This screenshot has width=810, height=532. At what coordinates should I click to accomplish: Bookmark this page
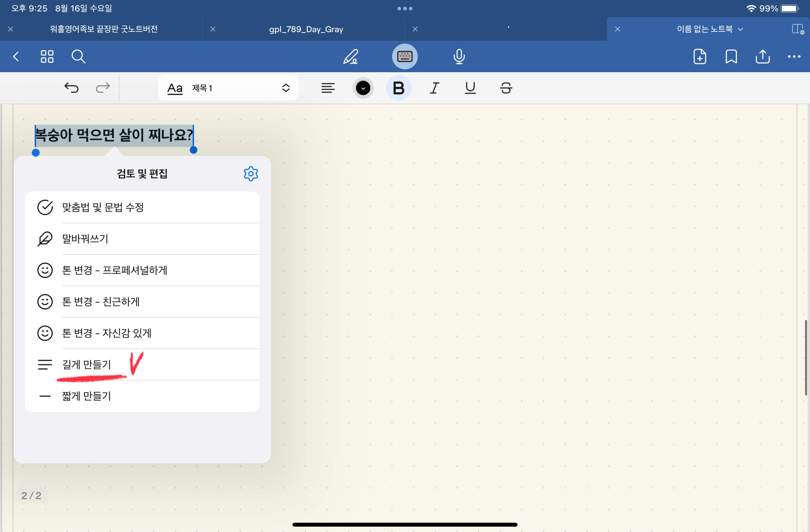(731, 56)
